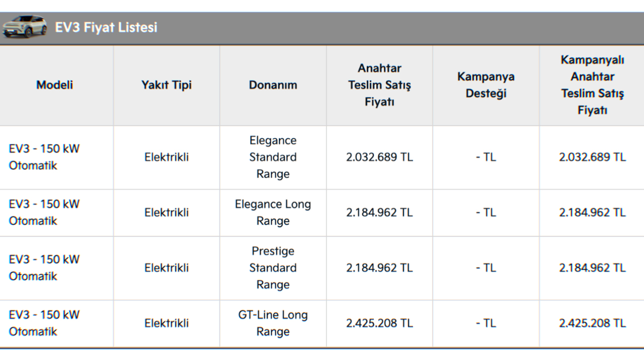Select the Modeli column header
The width and height of the screenshot is (644, 362).
[x=55, y=85]
